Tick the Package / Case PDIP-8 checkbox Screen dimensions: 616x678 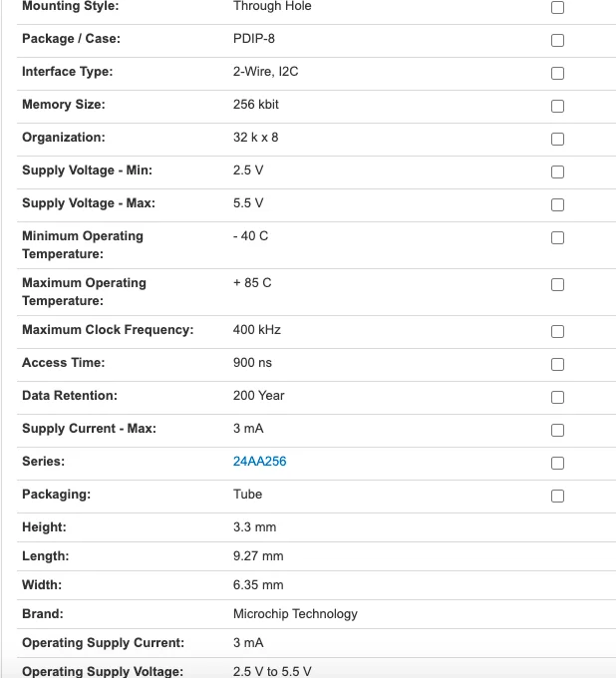pyautogui.click(x=557, y=40)
